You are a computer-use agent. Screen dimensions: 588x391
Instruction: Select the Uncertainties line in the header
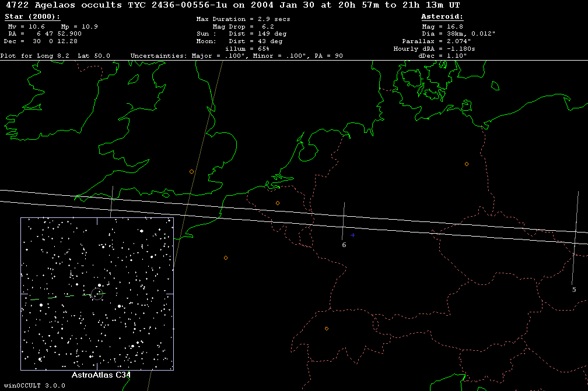(x=236, y=56)
